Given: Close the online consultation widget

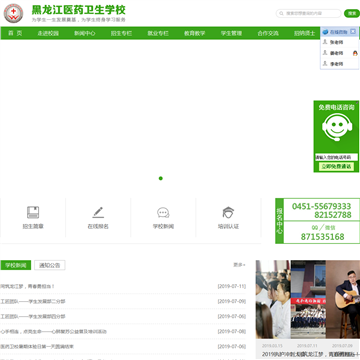Looking at the screenshot, I should 353,32.
